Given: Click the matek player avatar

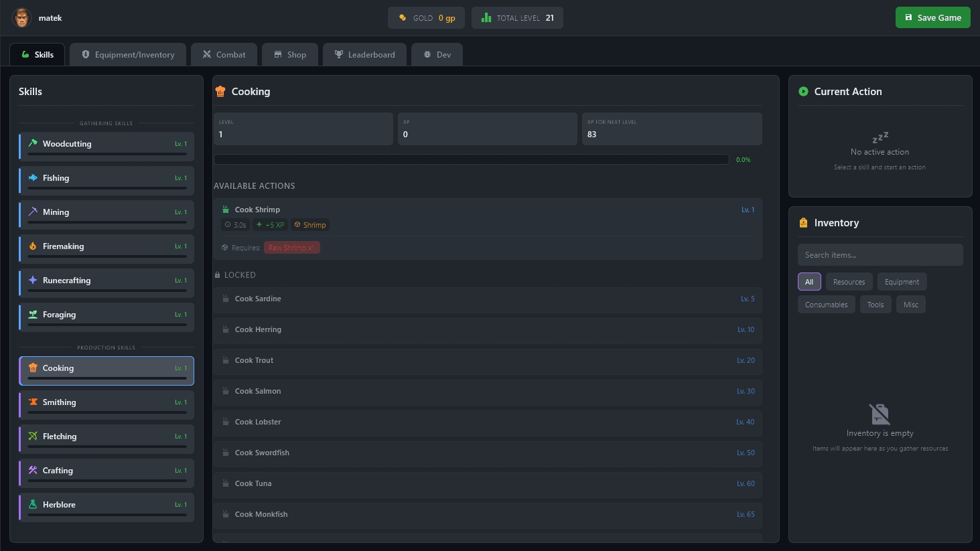Looking at the screenshot, I should coord(22,18).
